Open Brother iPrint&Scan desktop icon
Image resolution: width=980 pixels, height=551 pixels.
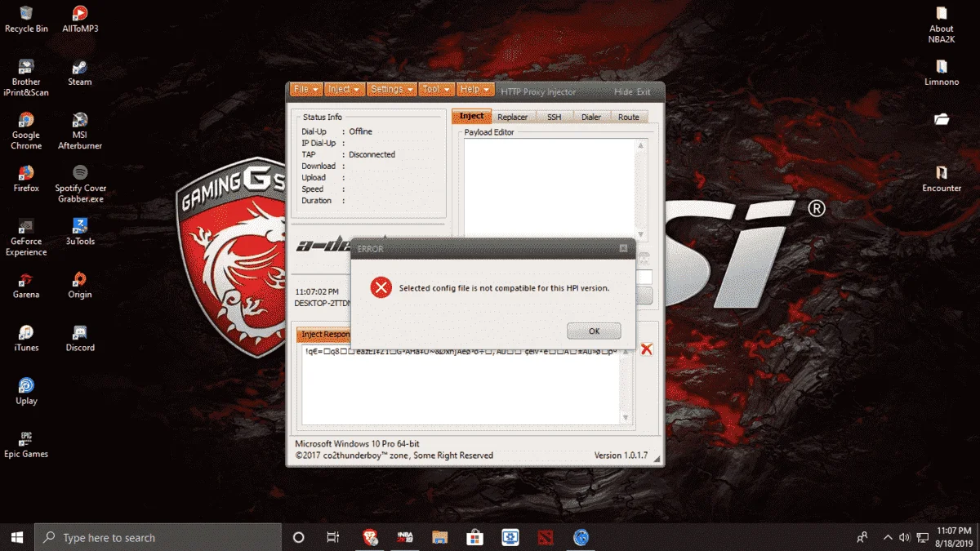pos(26,78)
